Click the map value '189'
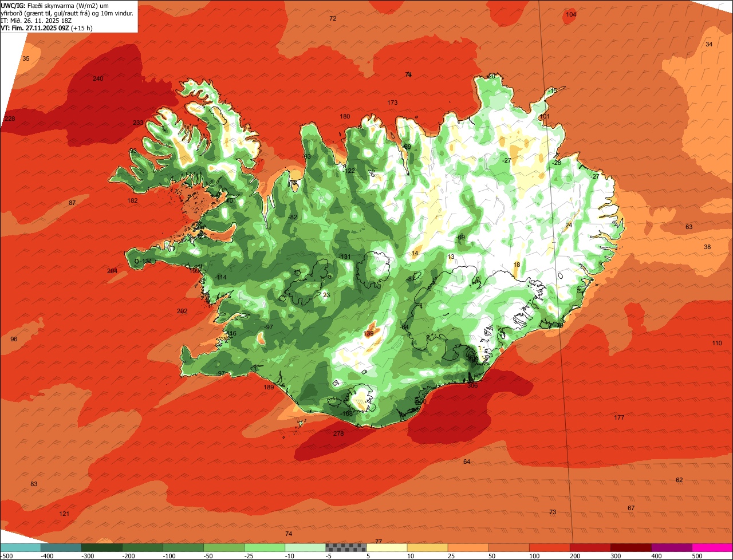 [x=269, y=387]
